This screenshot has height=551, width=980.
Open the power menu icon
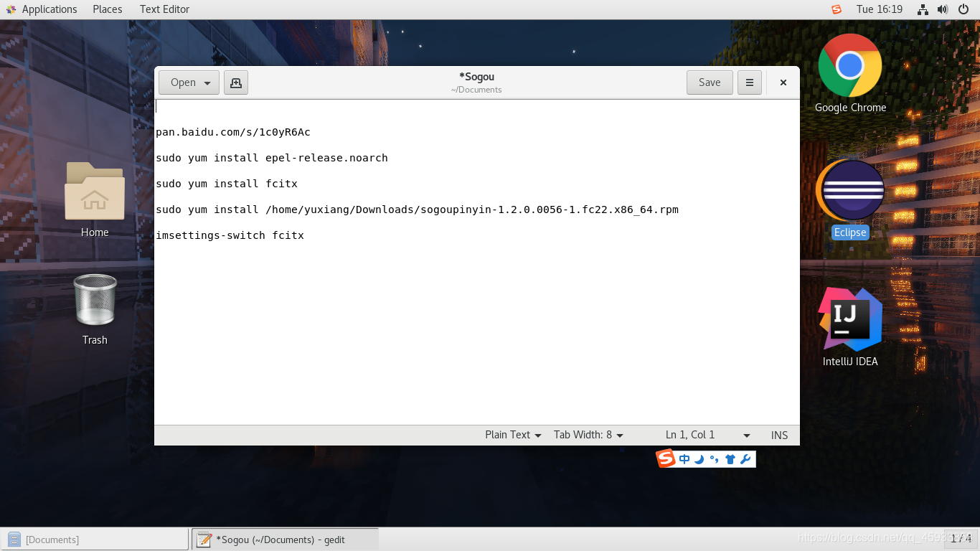coord(963,9)
